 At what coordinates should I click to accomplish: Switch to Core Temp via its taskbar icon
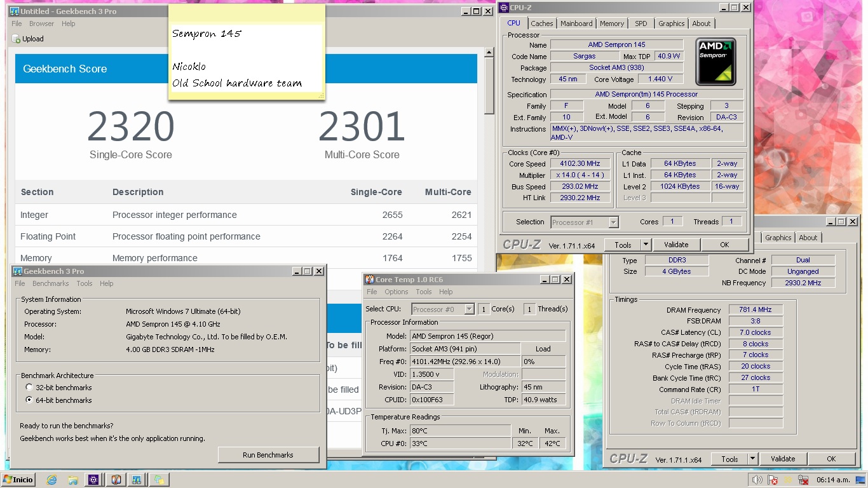116,480
